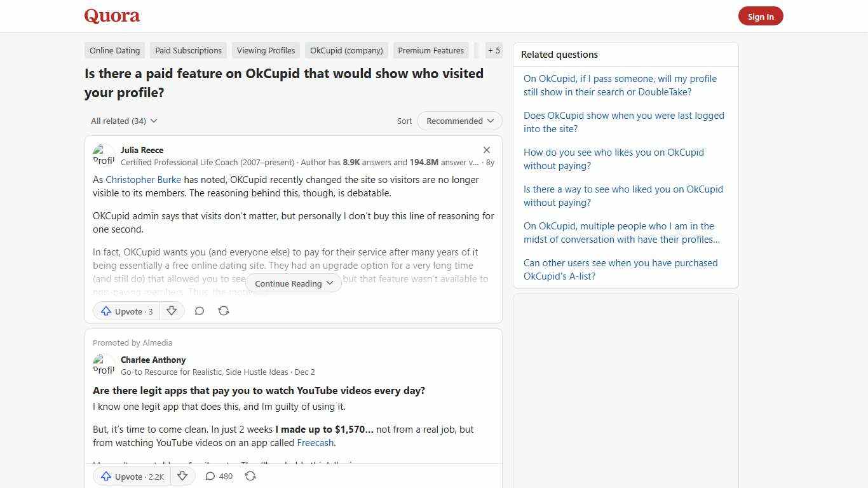Open related question about OkCupid A-list purchases

(x=620, y=269)
